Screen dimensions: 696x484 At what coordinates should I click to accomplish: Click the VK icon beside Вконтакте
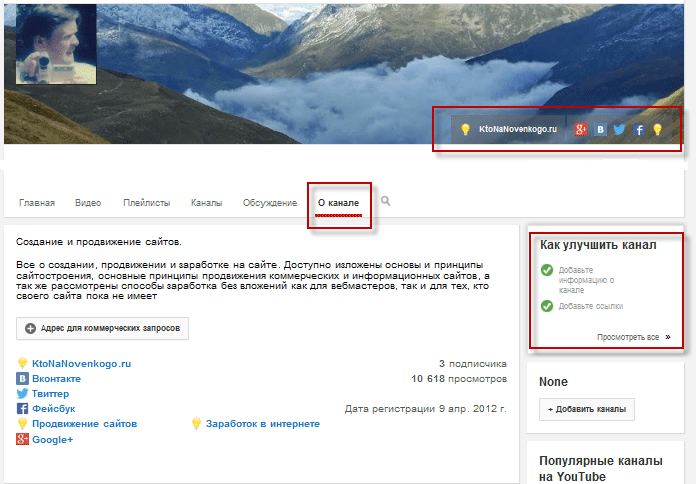22,378
